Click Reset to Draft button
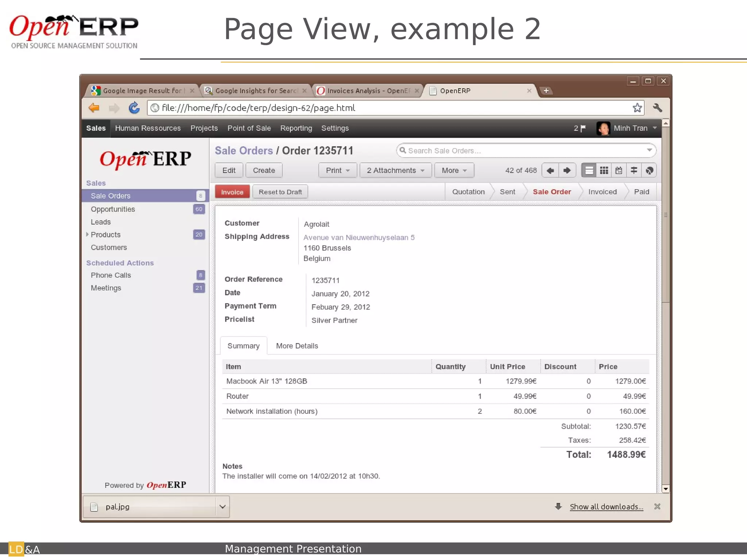 click(x=280, y=192)
